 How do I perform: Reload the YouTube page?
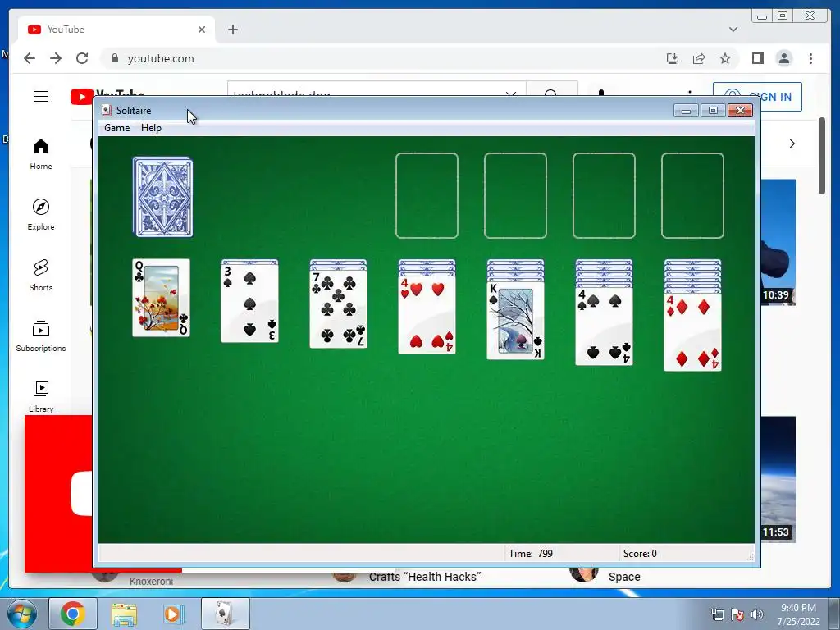tap(82, 58)
